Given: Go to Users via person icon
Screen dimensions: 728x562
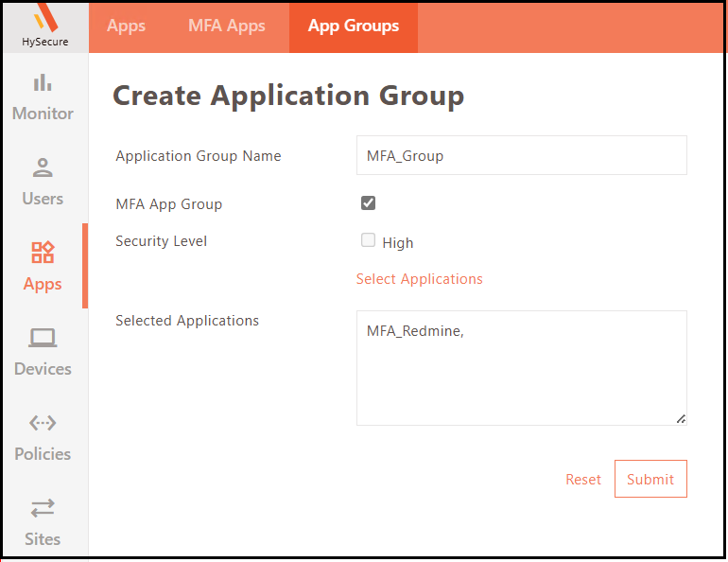Looking at the screenshot, I should coord(43,168).
